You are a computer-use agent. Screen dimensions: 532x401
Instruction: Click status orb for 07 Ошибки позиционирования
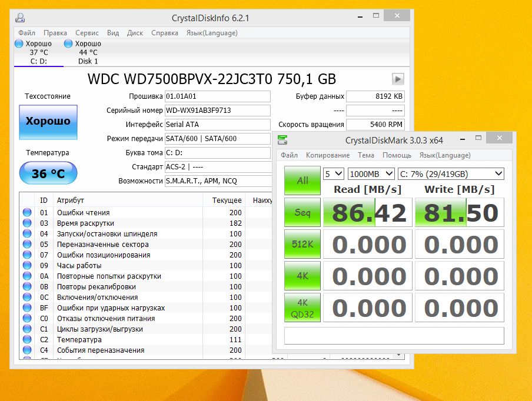point(27,255)
